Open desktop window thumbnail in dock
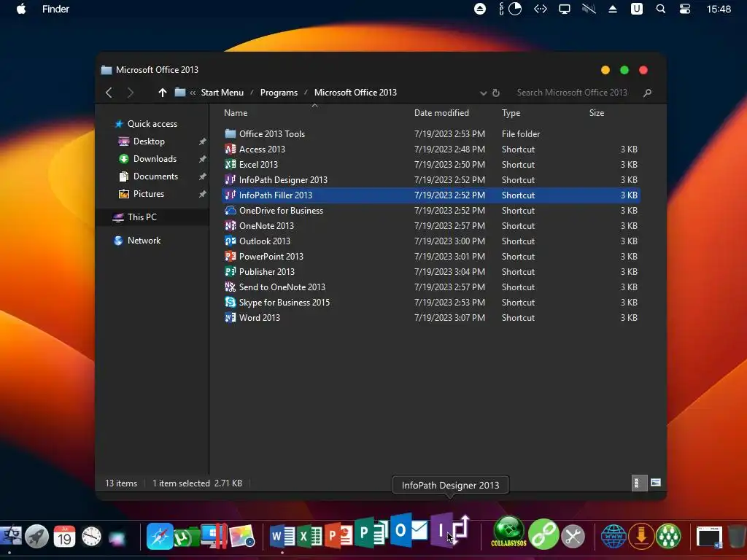 pyautogui.click(x=709, y=537)
